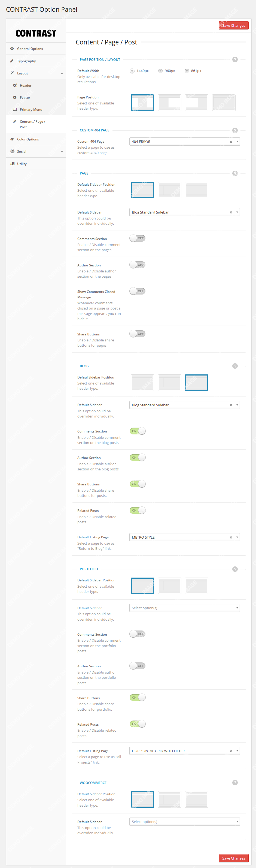The height and width of the screenshot is (868, 256).
Task: Click the Footer gear icon
Action: 15,97
